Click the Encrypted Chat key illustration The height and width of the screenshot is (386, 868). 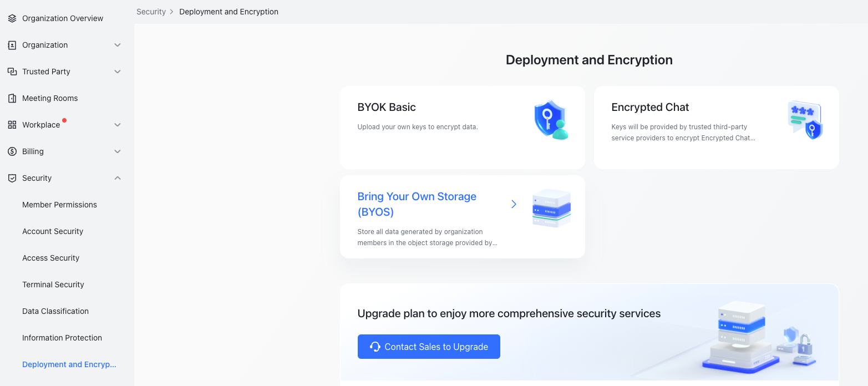805,119
